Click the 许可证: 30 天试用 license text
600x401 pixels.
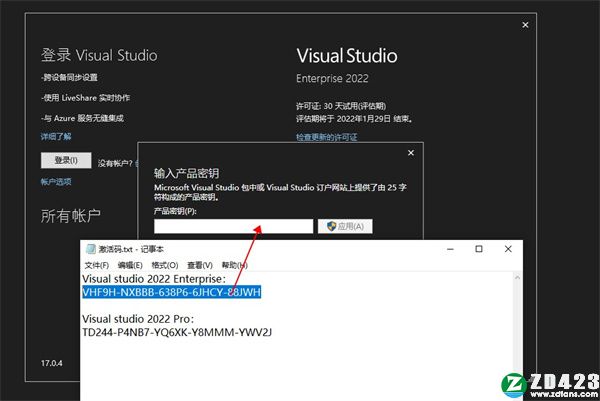341,106
